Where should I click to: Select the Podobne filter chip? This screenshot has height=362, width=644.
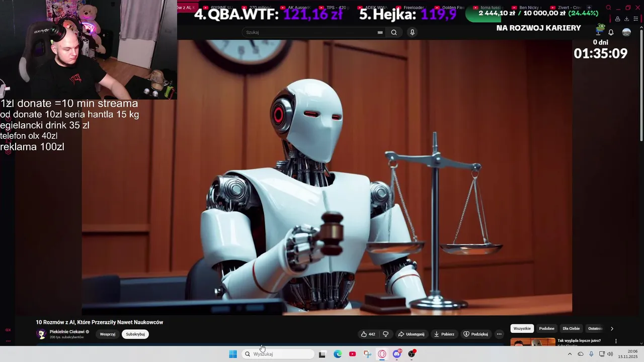coord(547,328)
